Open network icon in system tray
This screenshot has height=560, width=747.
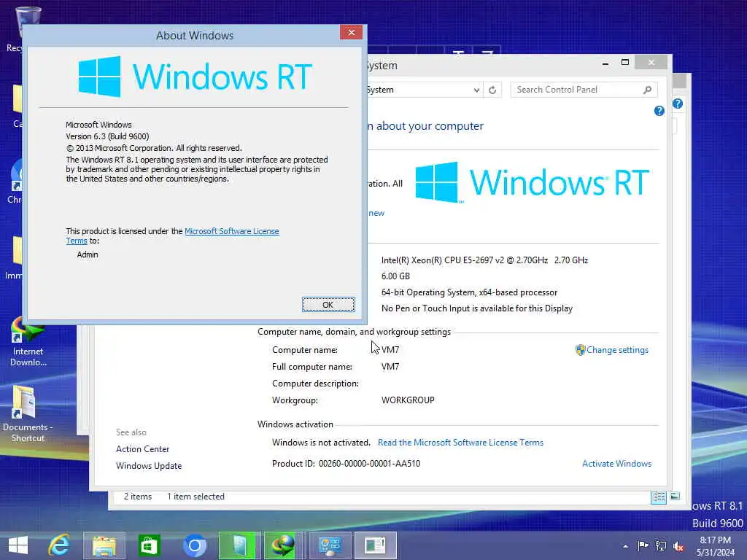[661, 545]
